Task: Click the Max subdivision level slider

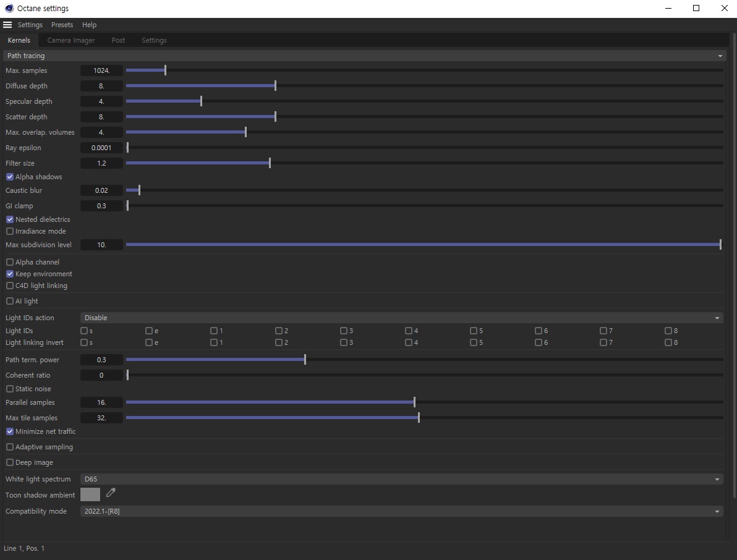Action: pos(424,245)
